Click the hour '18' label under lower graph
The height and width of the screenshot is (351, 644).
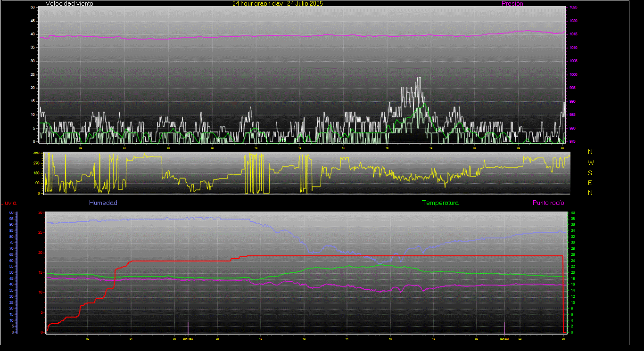[433, 338]
